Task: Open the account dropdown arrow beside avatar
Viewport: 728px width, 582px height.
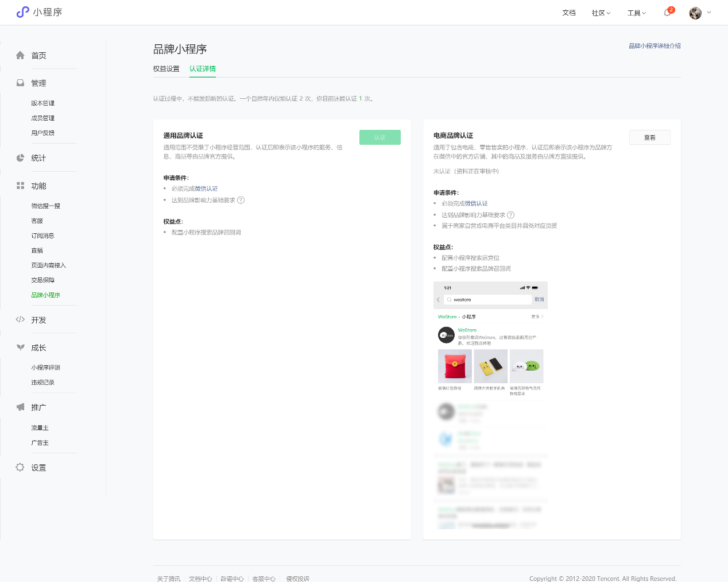Action: tap(709, 13)
